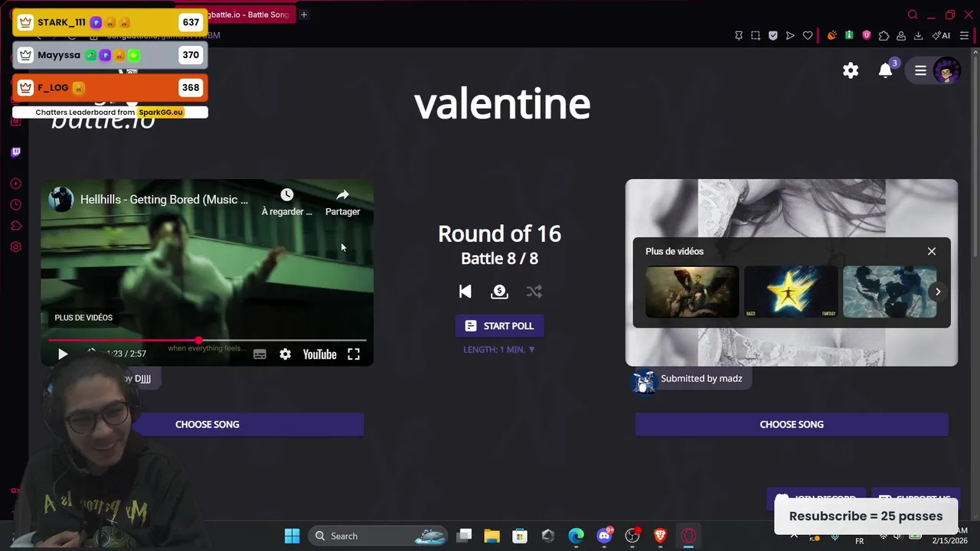Click the browser pin icon in toolbar
This screenshot has width=980, height=551.
(739, 35)
